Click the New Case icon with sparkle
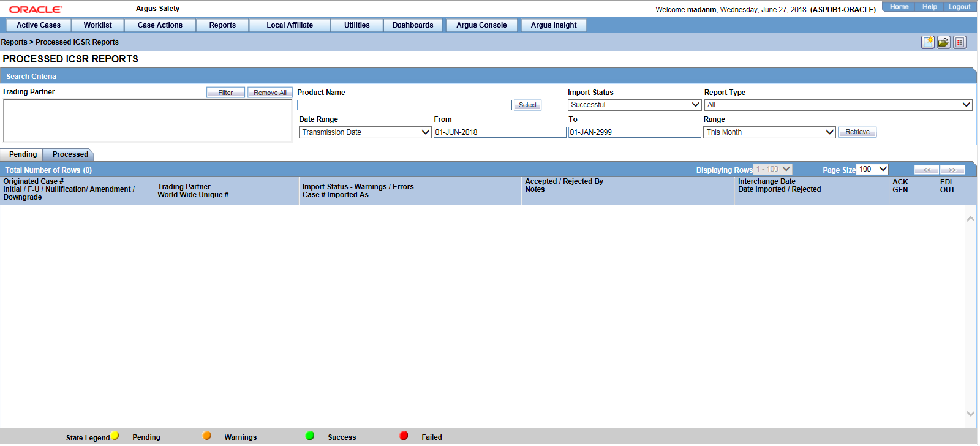Screen dimensions: 980x446 928,42
